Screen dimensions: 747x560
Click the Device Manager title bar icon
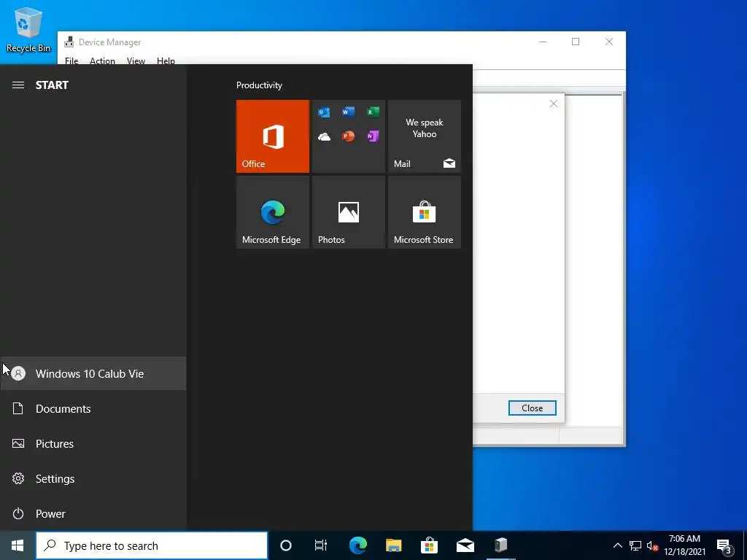(69, 42)
